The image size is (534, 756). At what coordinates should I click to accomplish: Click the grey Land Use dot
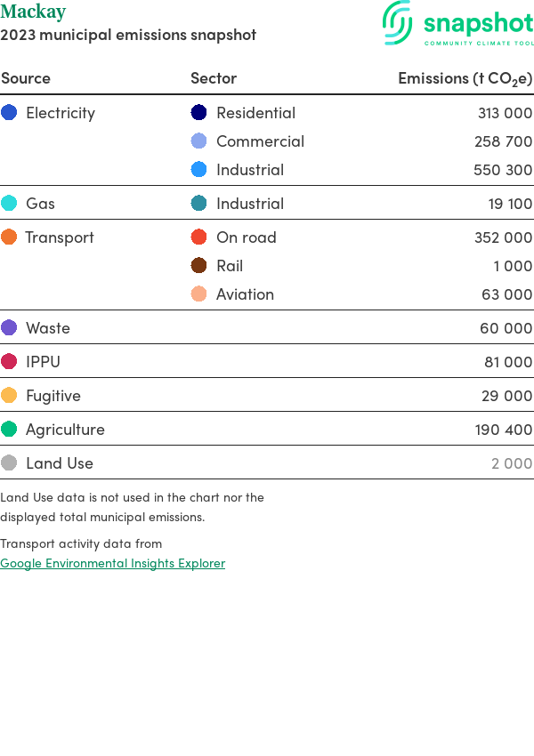[x=9, y=463]
